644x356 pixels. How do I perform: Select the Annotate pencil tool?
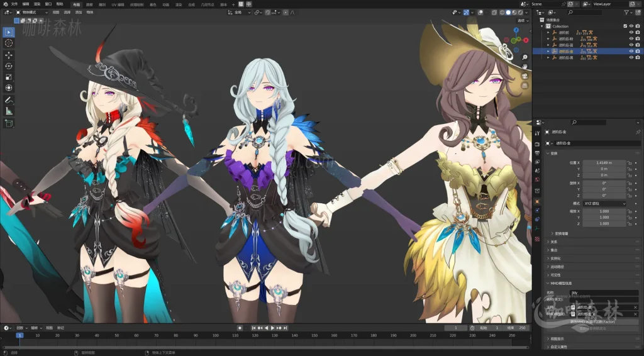[x=9, y=100]
